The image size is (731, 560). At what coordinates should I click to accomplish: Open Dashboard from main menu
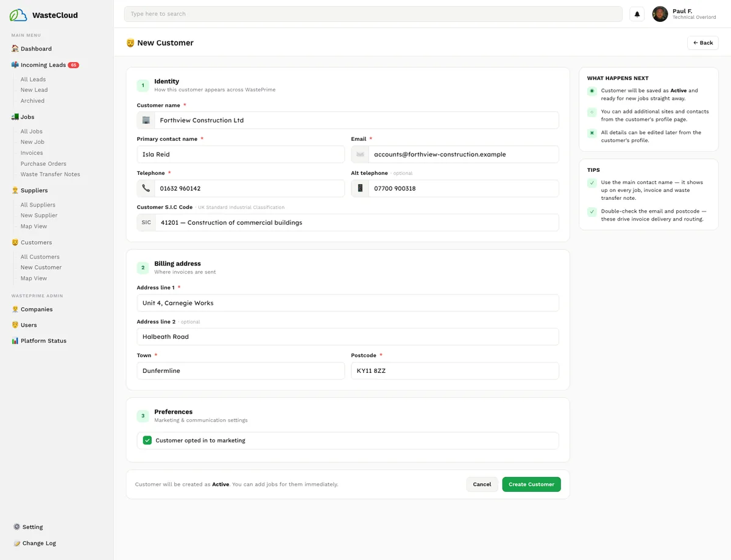click(x=36, y=49)
